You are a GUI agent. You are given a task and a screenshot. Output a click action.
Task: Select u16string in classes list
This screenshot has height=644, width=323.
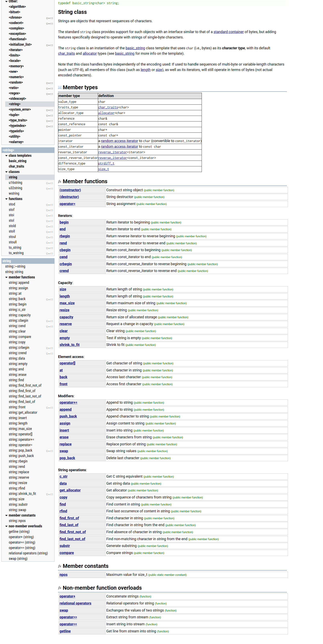tap(15, 183)
